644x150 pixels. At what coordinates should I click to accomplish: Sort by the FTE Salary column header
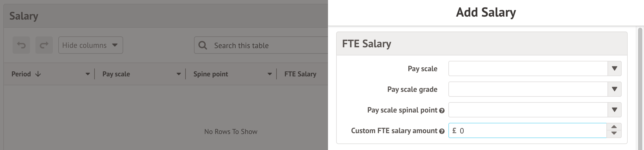[300, 74]
